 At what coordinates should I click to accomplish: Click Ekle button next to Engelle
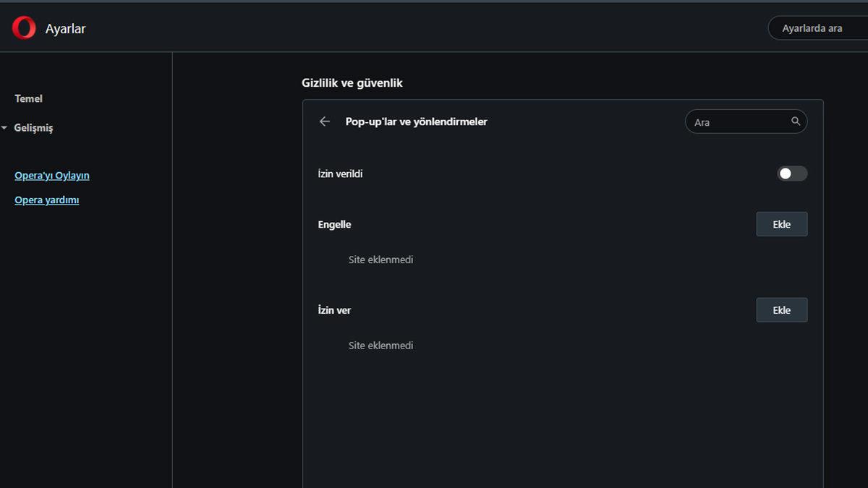[x=781, y=224]
